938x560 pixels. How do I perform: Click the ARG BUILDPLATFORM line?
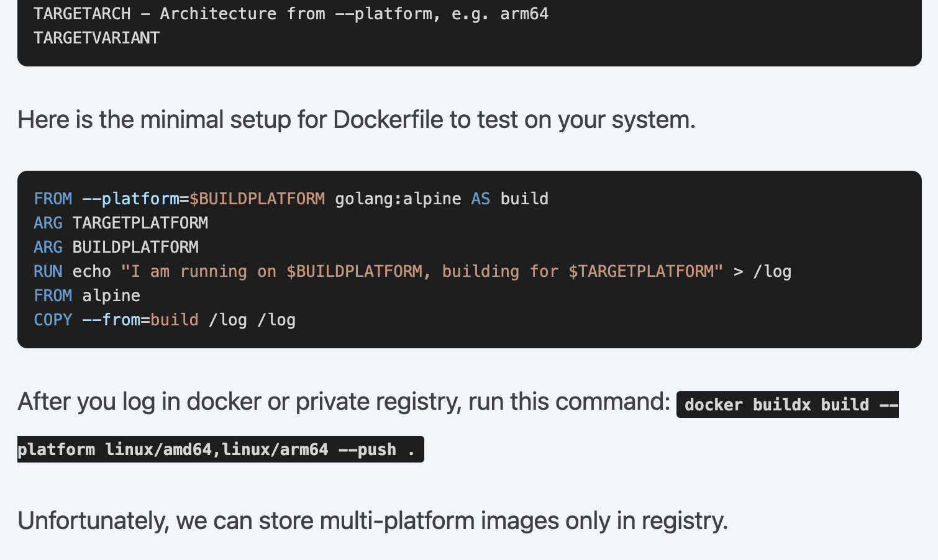click(116, 247)
